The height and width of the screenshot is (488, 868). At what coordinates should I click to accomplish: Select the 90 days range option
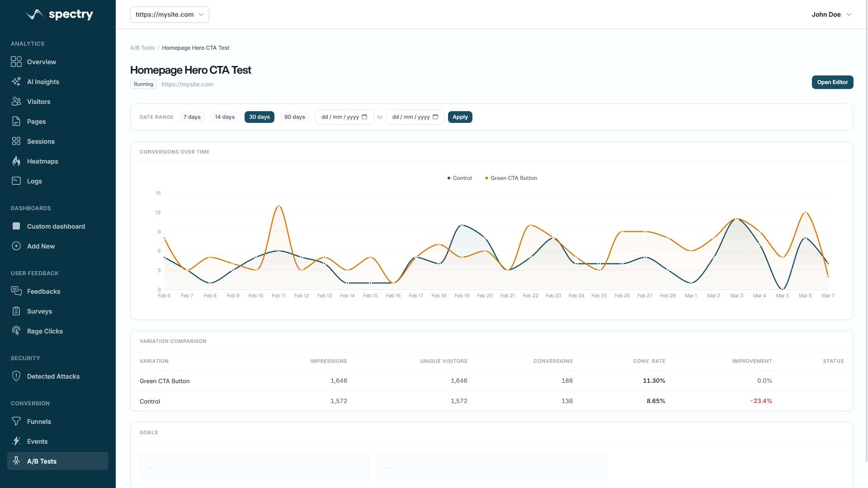tap(294, 117)
